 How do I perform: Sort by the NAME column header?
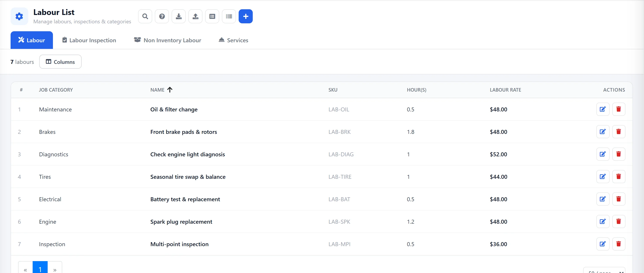click(x=161, y=90)
